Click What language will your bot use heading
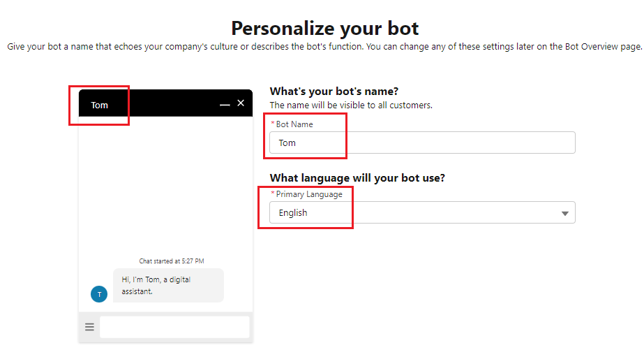Image resolution: width=644 pixels, height=350 pixels. pyautogui.click(x=357, y=178)
